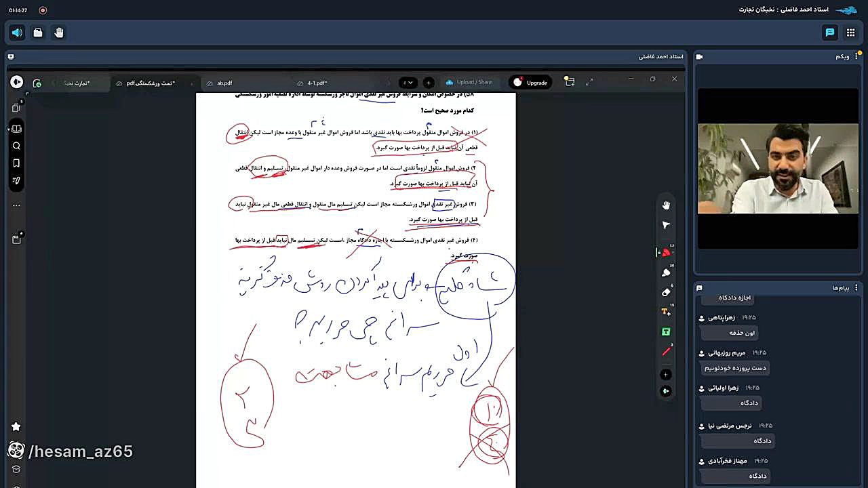The image size is (868, 488).
Task: Open the apps grid menu
Action: (850, 33)
